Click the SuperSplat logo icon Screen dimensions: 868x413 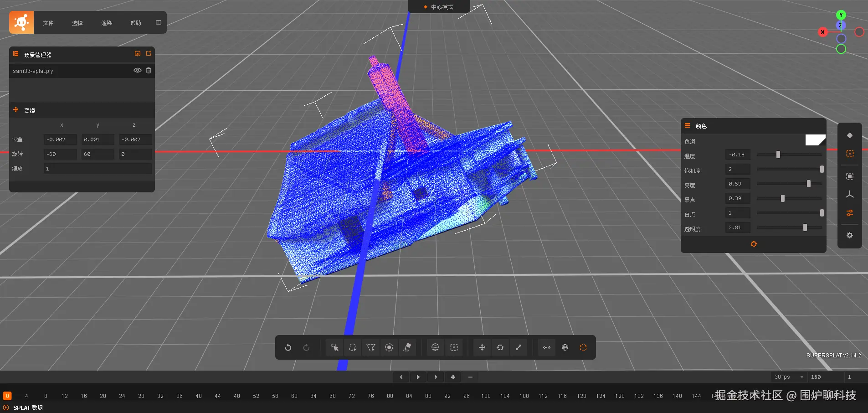click(x=21, y=22)
